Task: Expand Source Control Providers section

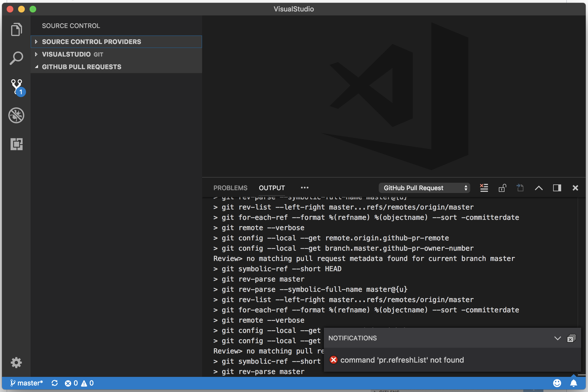Action: 91,42
